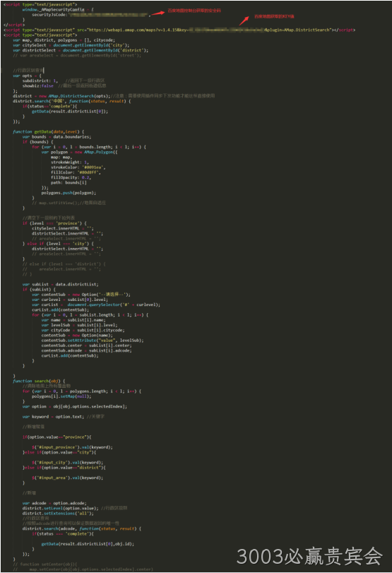Click the commented 'map.setFitView()' line
The width and height of the screenshot is (392, 573).
[69, 203]
